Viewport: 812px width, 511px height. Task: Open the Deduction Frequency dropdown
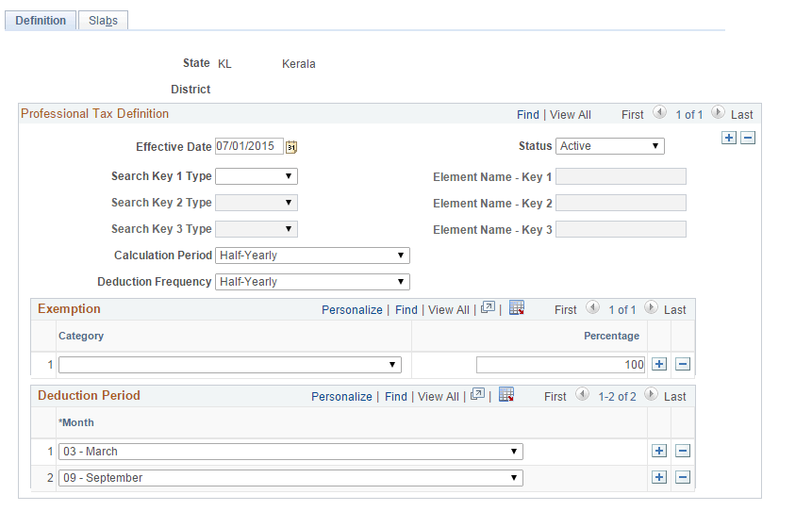point(312,282)
